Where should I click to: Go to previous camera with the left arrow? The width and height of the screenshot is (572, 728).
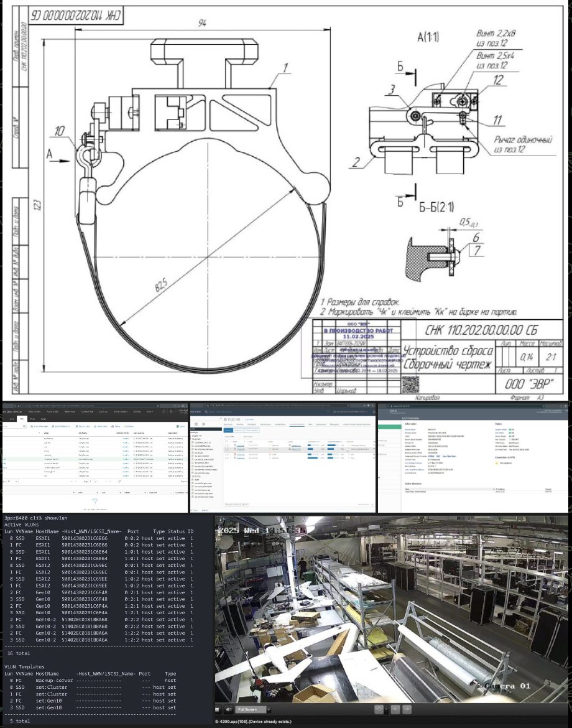[395, 709]
